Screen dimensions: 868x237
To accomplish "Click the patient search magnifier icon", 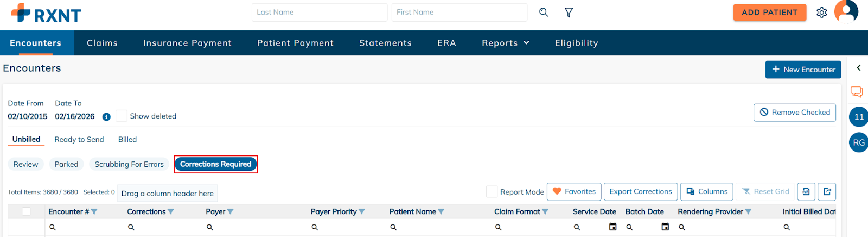I will coord(544,12).
